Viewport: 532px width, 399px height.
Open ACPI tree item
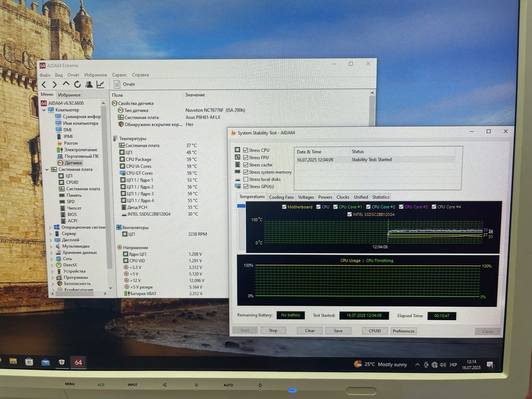tap(69, 221)
